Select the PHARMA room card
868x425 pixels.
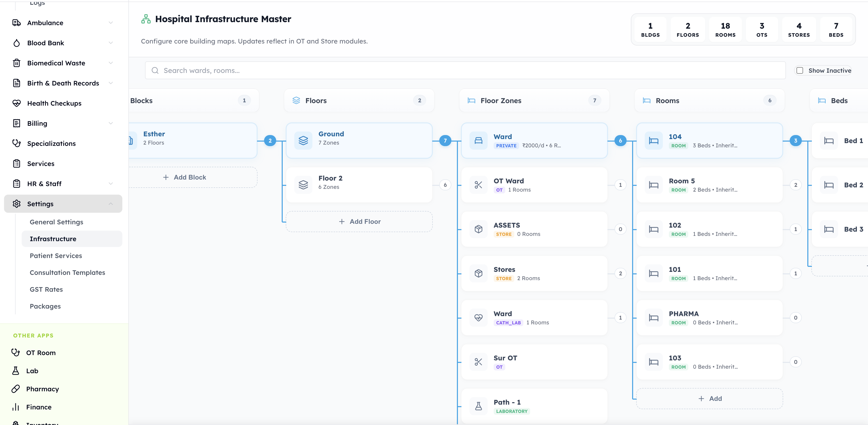[x=710, y=318]
